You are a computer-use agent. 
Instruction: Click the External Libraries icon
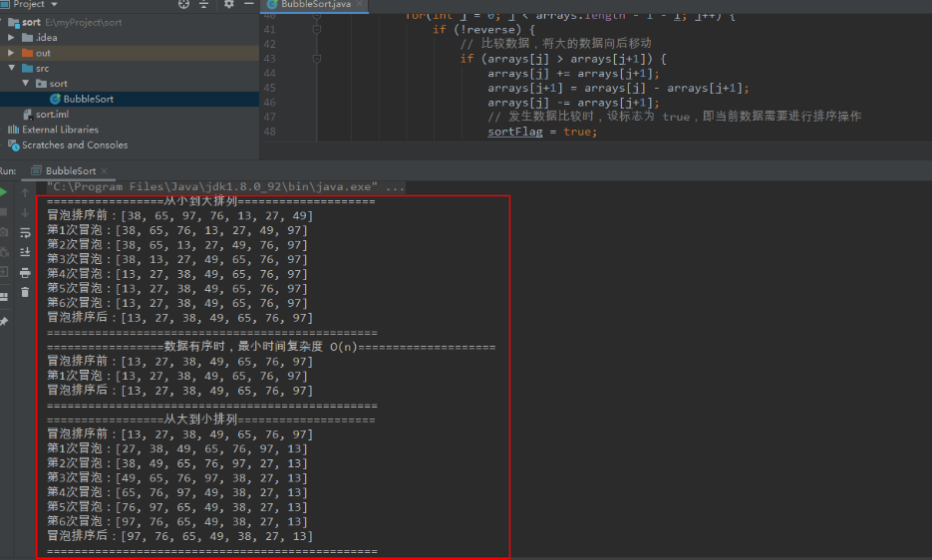click(x=13, y=129)
